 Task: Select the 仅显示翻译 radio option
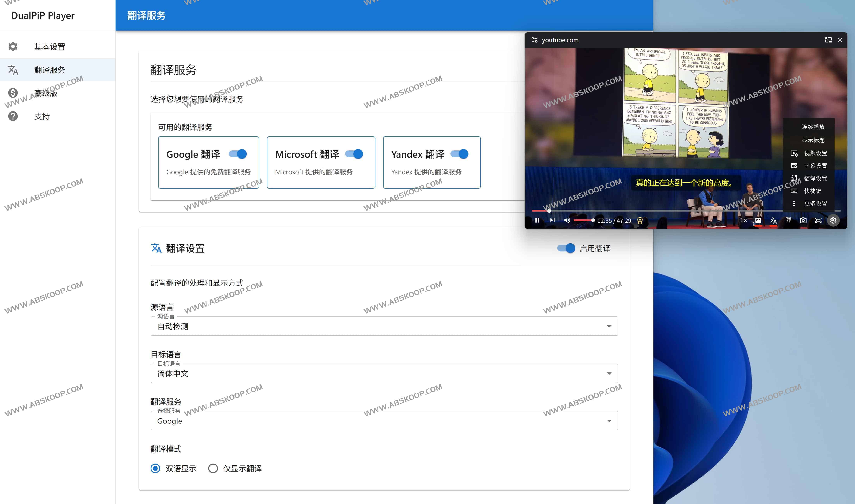tap(213, 468)
